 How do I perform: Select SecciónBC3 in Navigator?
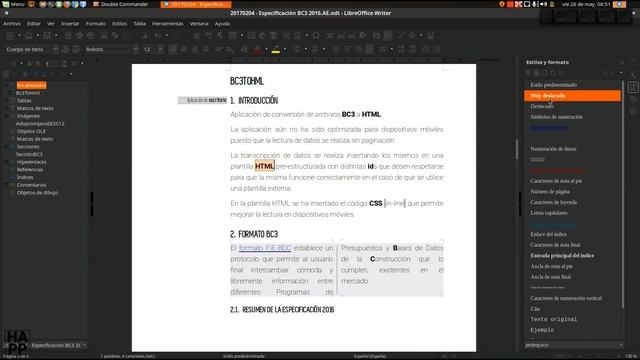(29, 154)
